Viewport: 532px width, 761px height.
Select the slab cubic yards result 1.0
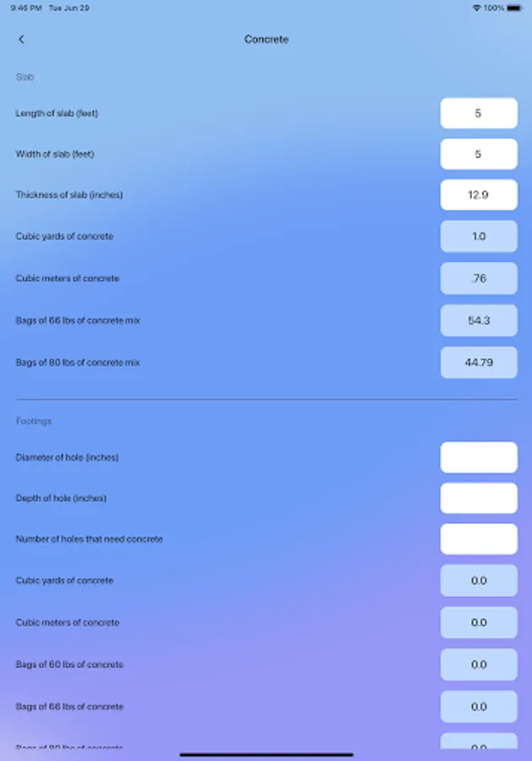(478, 237)
